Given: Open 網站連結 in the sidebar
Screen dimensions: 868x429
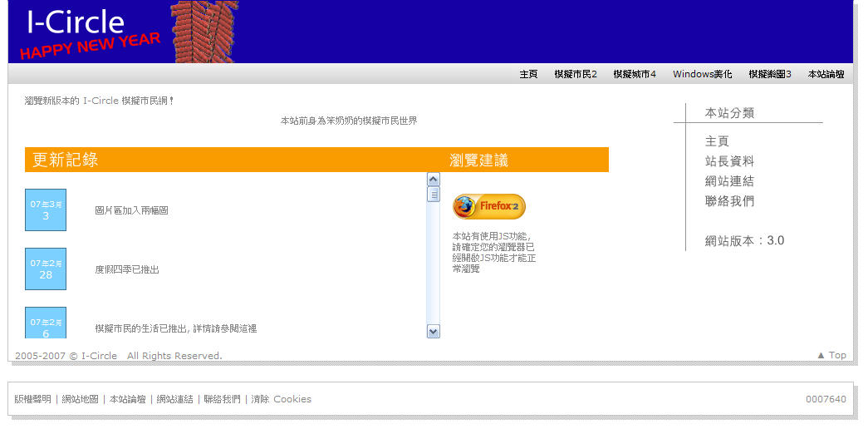Looking at the screenshot, I should 729,181.
